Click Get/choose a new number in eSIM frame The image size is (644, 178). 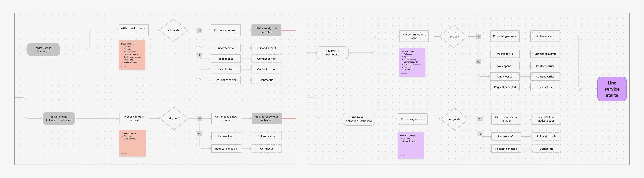coord(226,119)
